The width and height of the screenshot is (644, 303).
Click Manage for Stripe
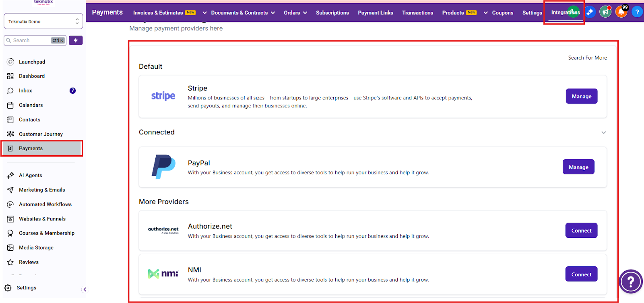[582, 96]
